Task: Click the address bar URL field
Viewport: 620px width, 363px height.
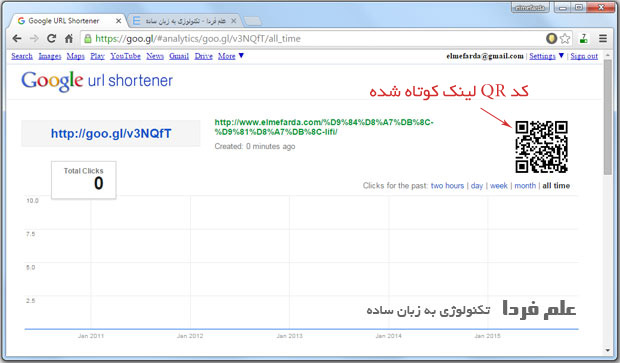Action: click(x=312, y=38)
